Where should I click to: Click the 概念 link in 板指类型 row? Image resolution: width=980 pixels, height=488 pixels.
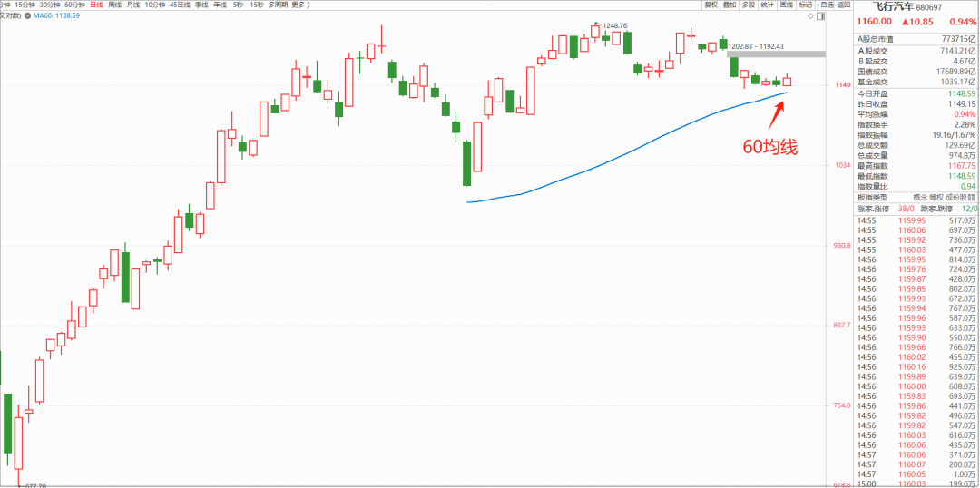point(920,197)
